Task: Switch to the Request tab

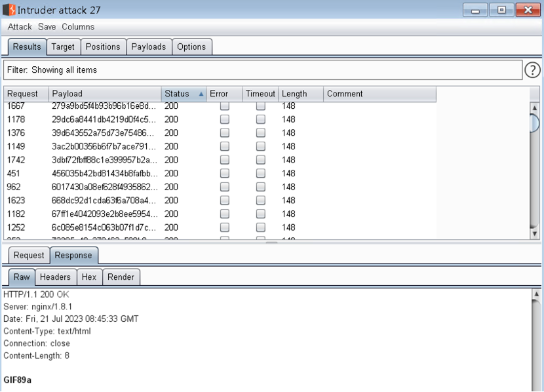Action: tap(29, 256)
